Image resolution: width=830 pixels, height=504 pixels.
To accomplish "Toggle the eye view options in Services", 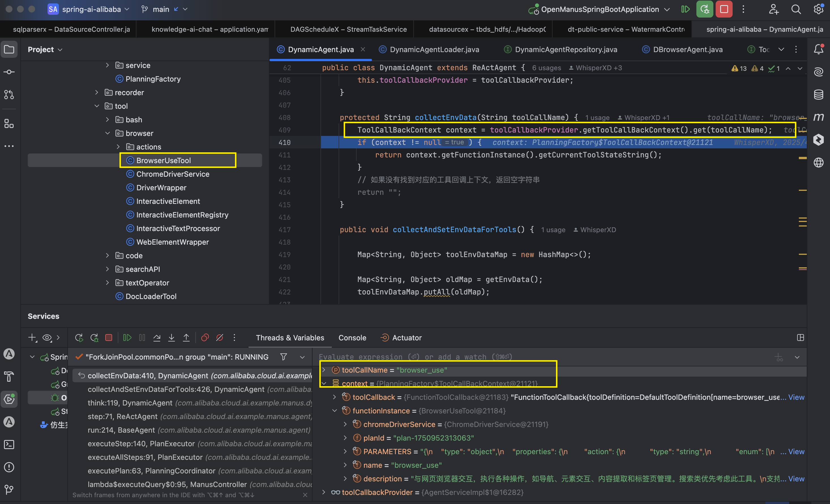I will click(x=47, y=338).
